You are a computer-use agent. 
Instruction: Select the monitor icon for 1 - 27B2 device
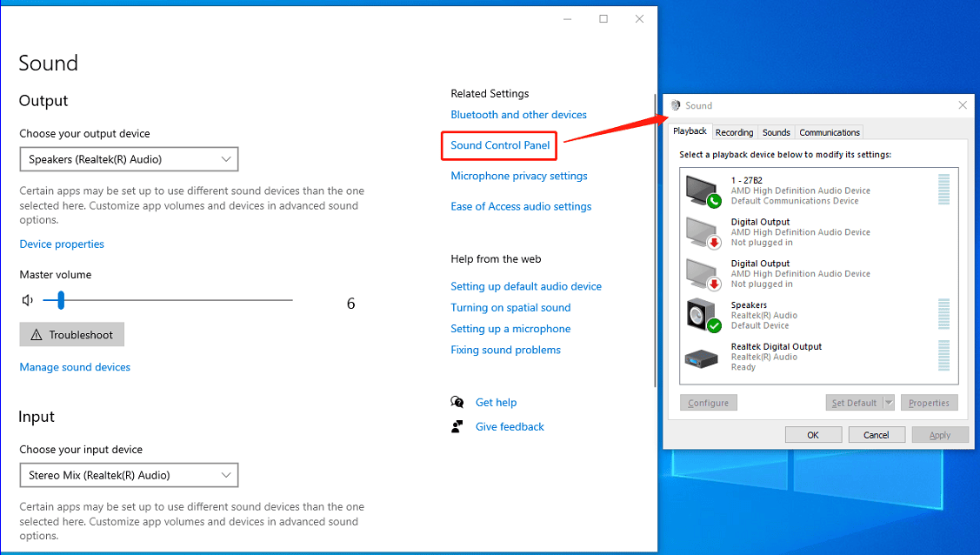coord(701,188)
